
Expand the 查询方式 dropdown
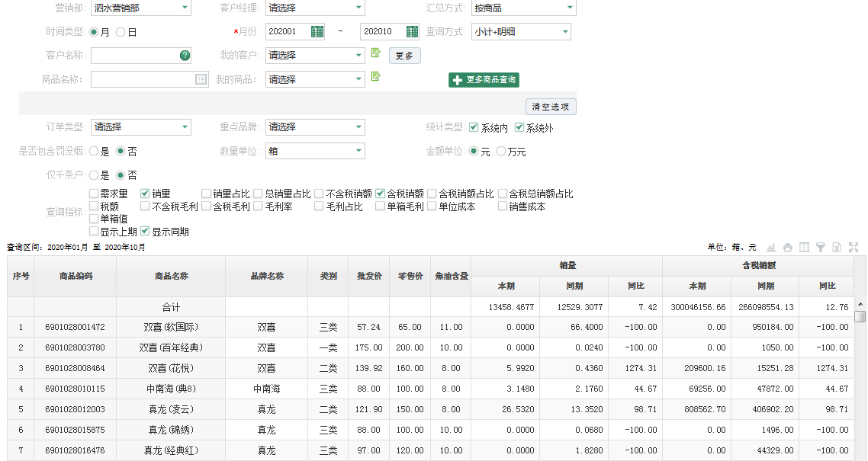click(521, 31)
